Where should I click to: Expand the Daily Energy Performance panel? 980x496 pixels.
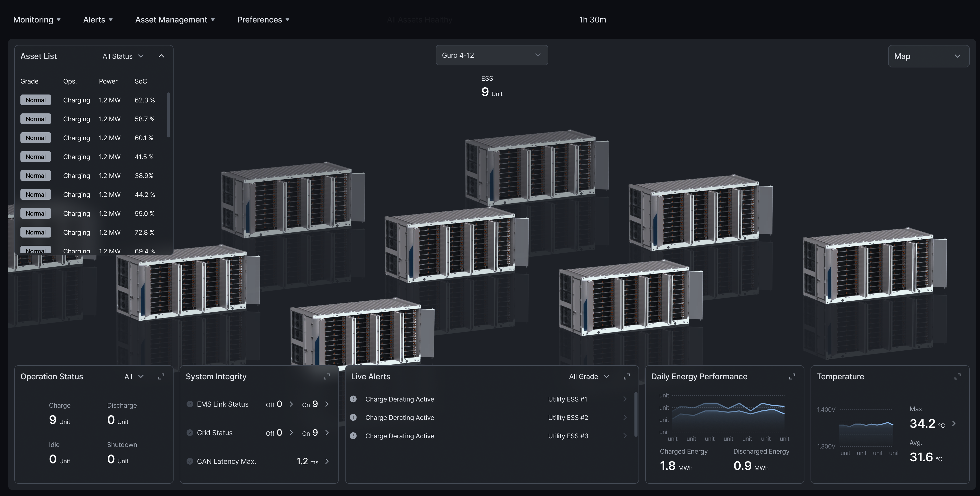(792, 376)
